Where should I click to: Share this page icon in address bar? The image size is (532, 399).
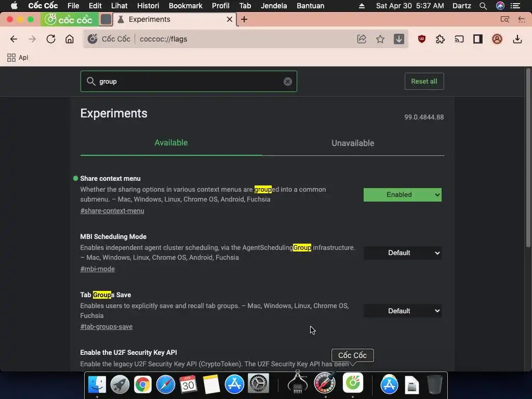click(362, 39)
